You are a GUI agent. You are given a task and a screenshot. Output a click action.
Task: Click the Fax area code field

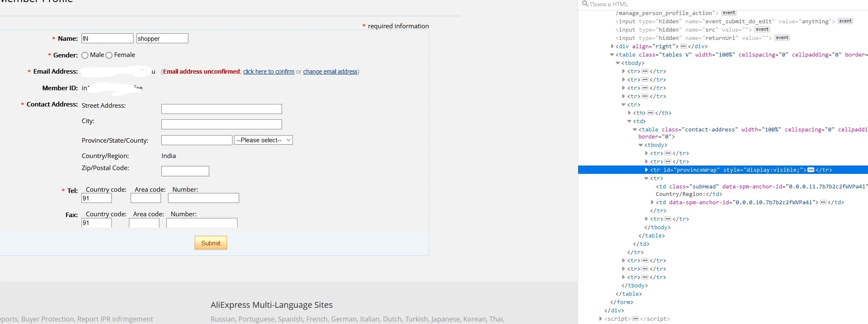pos(144,223)
